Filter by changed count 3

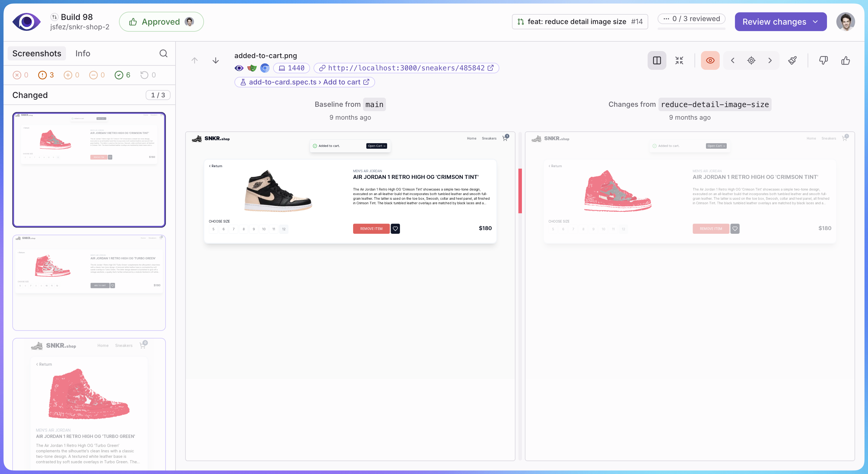point(46,75)
